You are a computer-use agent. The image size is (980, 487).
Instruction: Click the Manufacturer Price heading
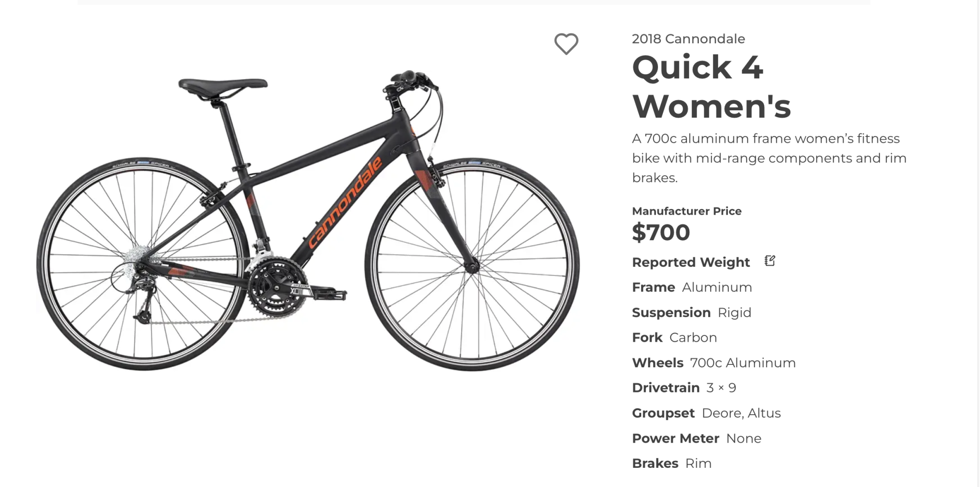(x=686, y=211)
